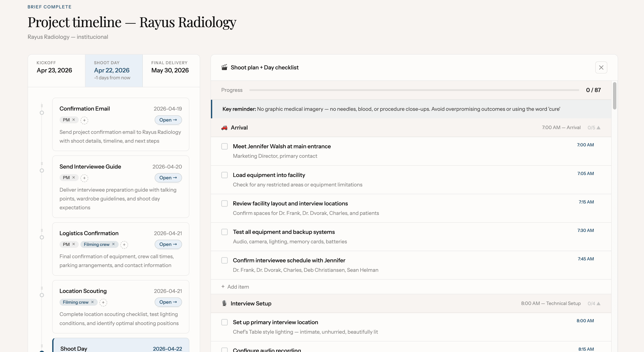Check off Meet Jennifer Walsh at main entrance
This screenshot has height=352, width=644.
coord(225,146)
